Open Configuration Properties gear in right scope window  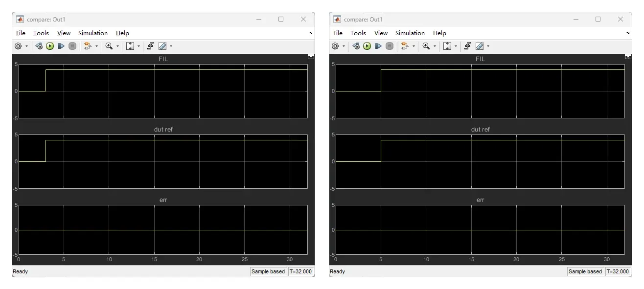pyautogui.click(x=336, y=46)
